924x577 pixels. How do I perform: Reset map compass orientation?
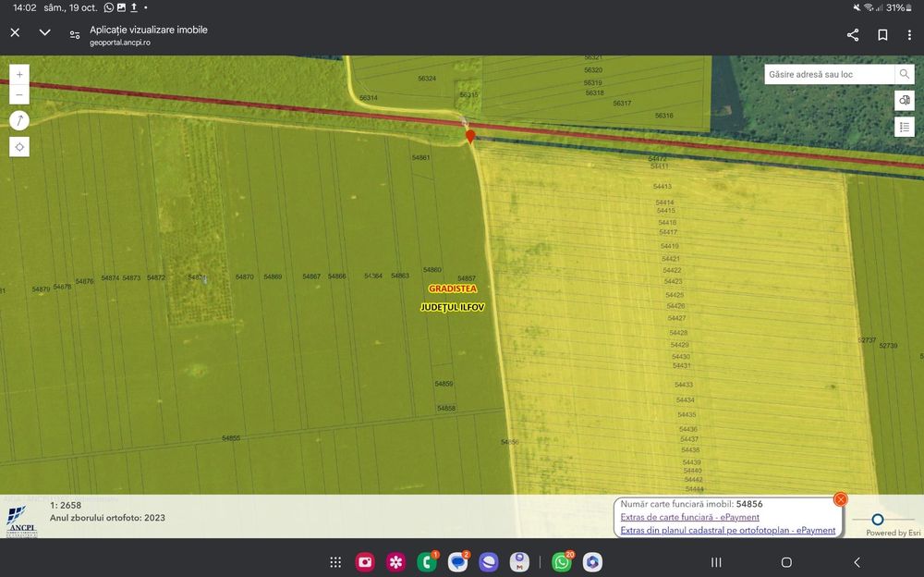point(19,121)
